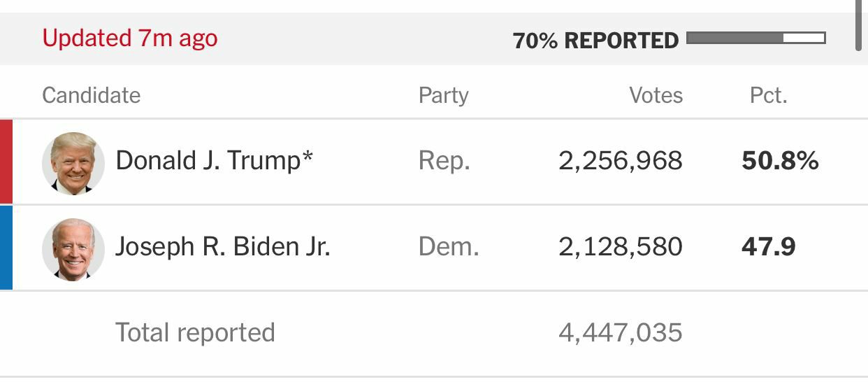Click Trump's 50.8% percentage
Viewport: 868px width, 382px height.
tap(779, 161)
